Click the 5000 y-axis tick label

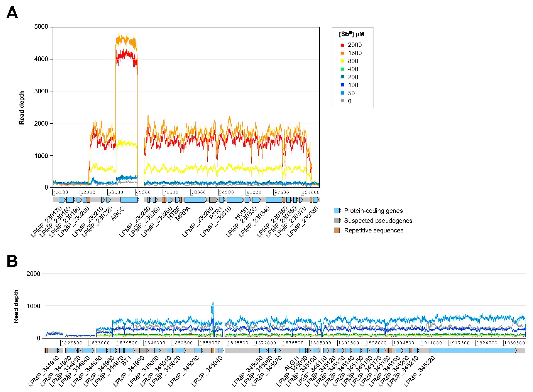click(x=41, y=27)
